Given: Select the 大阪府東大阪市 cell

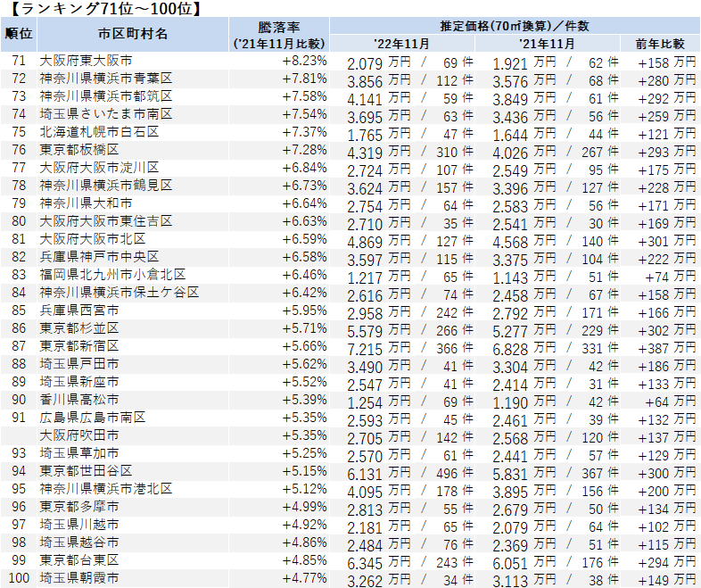Looking at the screenshot, I should 86,61.
